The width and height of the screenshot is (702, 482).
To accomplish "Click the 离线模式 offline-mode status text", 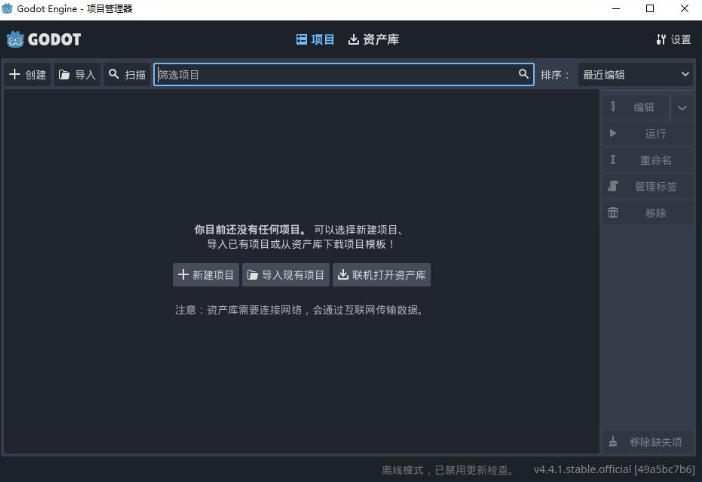I will (x=447, y=469).
